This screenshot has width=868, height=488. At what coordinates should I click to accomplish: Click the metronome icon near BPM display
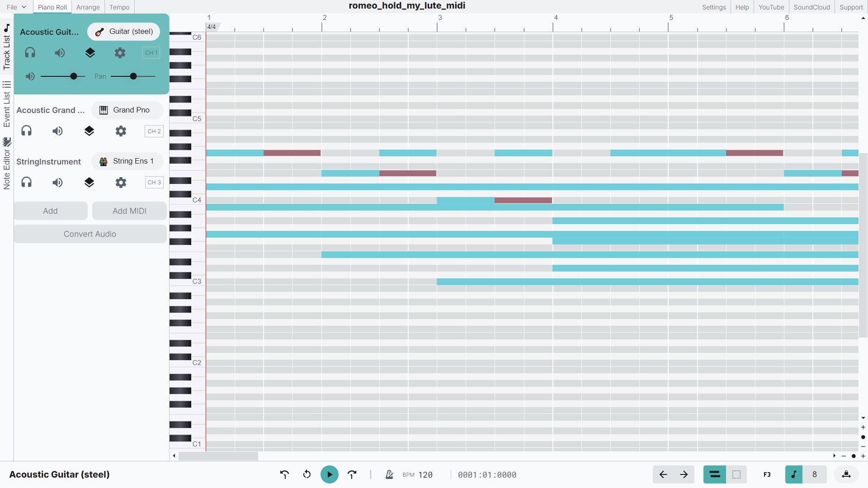point(389,474)
